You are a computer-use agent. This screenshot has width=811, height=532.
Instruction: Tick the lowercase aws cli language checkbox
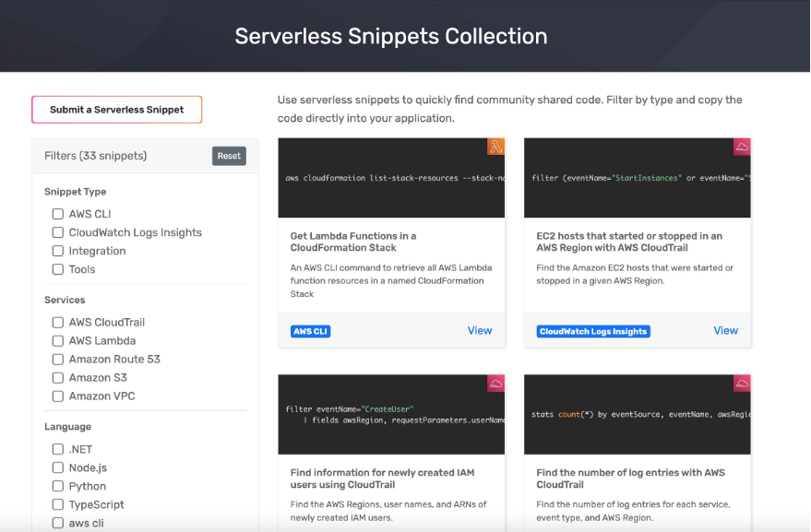(x=58, y=523)
